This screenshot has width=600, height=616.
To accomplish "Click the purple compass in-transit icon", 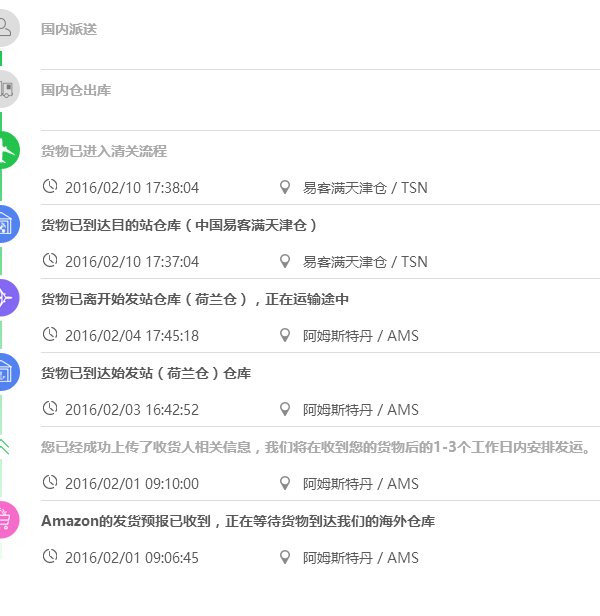I will (x=5, y=298).
